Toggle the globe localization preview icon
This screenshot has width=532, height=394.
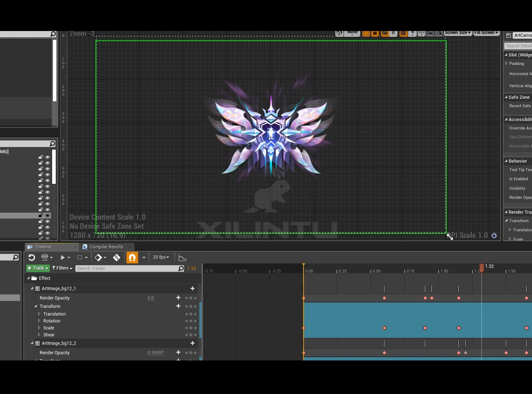coord(339,33)
